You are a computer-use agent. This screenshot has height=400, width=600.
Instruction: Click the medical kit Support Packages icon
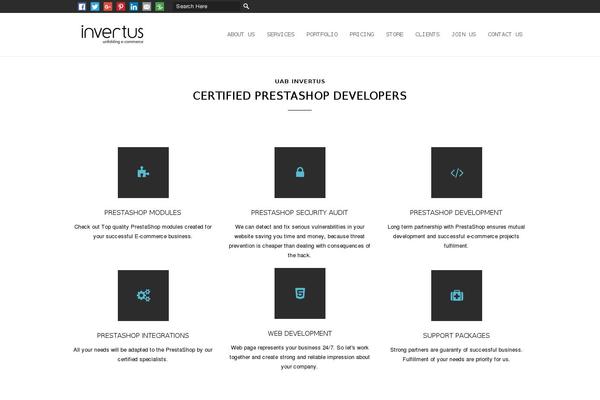457,296
